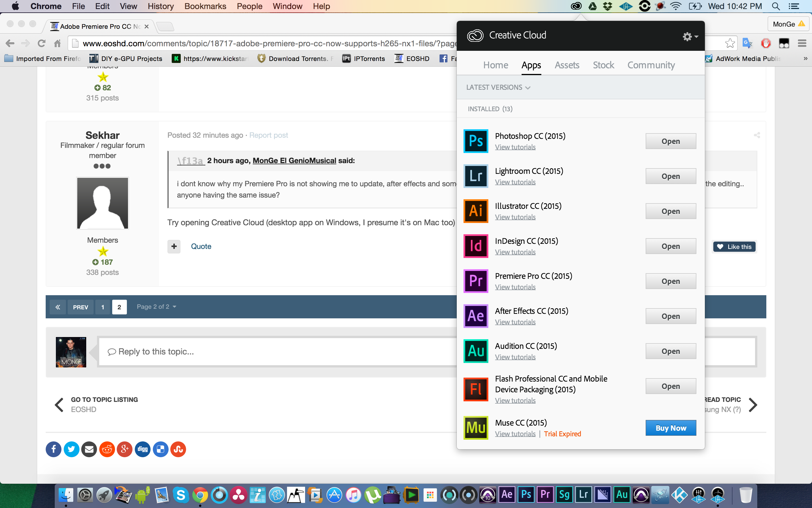This screenshot has height=508, width=812.
Task: Open the History menu in menu bar
Action: 161,6
